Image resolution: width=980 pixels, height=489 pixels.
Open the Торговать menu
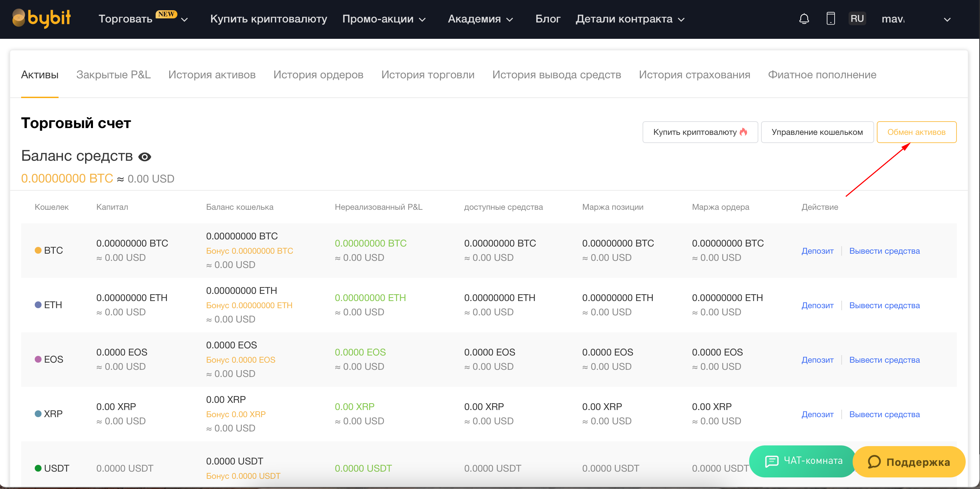click(x=126, y=19)
